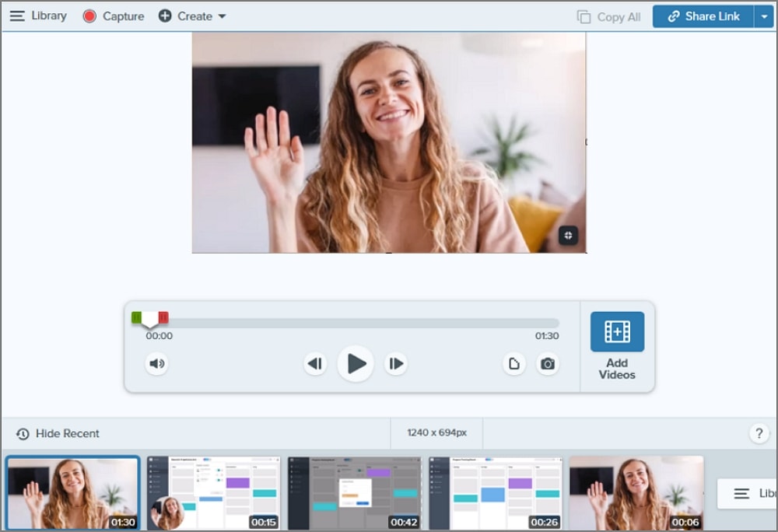Play the video

356,364
